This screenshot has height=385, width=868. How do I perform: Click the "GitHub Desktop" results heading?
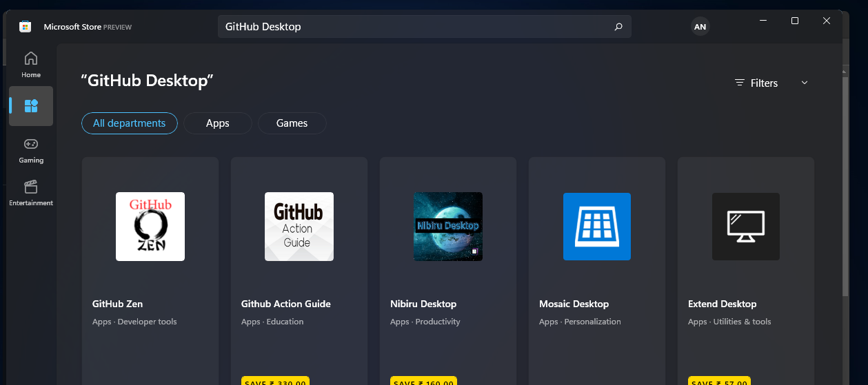tap(148, 81)
